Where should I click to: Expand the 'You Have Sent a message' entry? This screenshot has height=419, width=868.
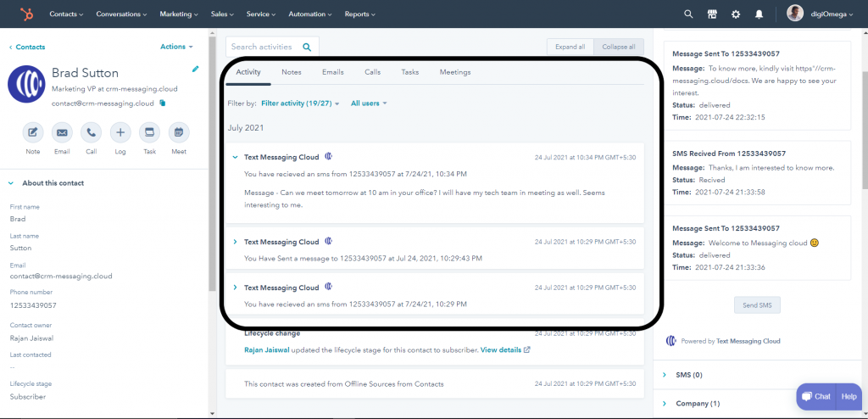[x=235, y=243]
